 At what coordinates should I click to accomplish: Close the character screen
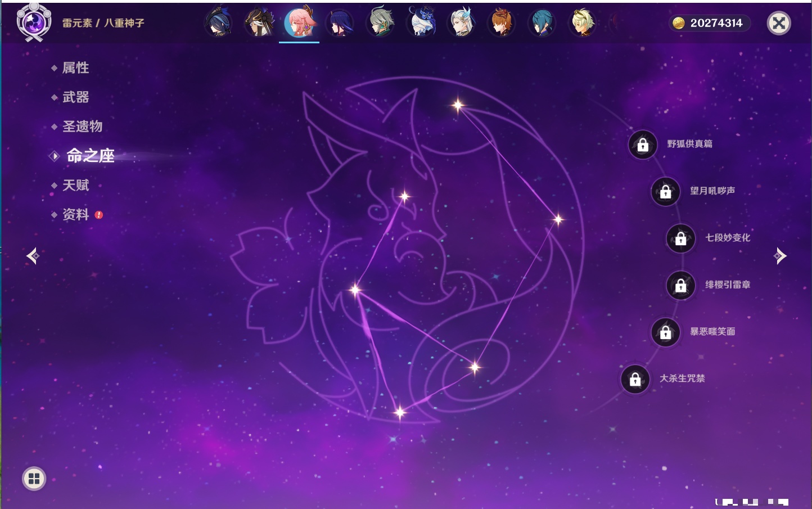click(779, 23)
